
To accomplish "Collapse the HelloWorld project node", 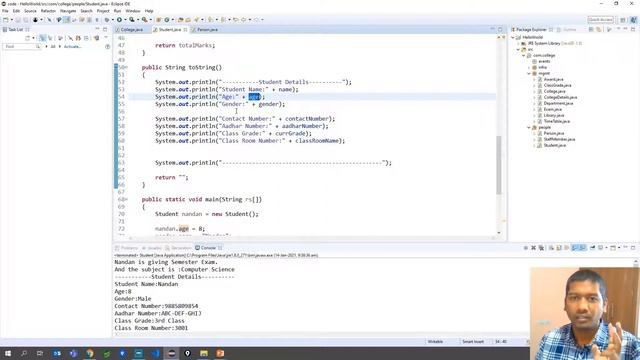I will 513,37.
